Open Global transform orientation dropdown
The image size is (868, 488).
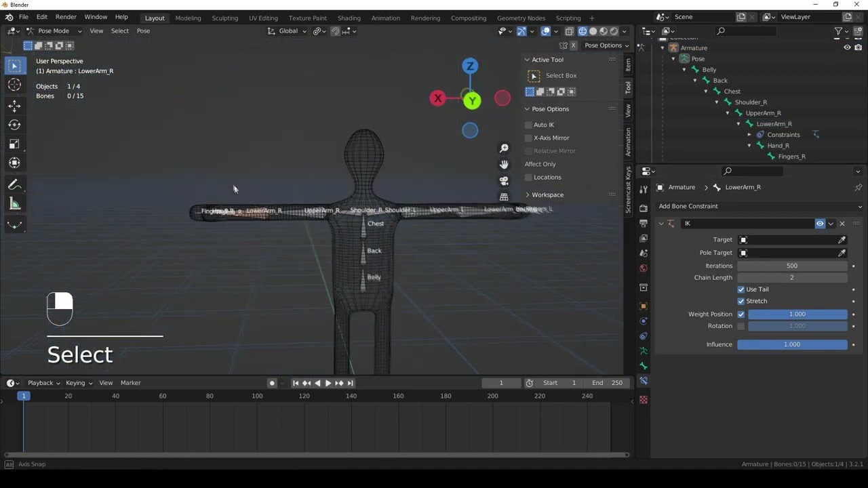pos(288,31)
